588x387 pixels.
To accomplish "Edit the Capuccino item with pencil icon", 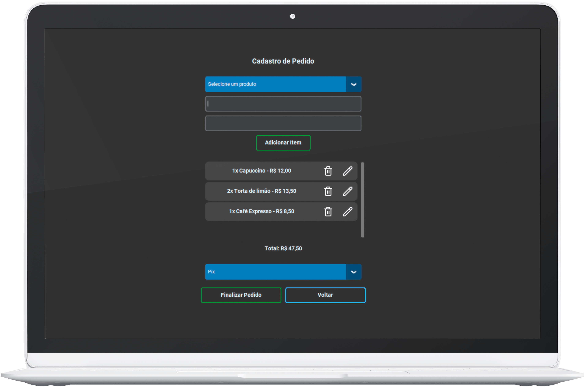I will tap(347, 171).
